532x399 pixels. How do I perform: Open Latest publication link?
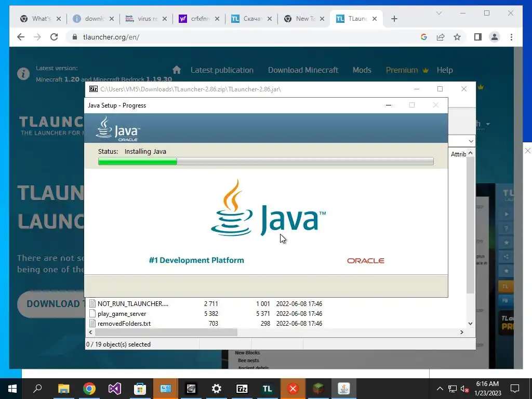pos(222,70)
